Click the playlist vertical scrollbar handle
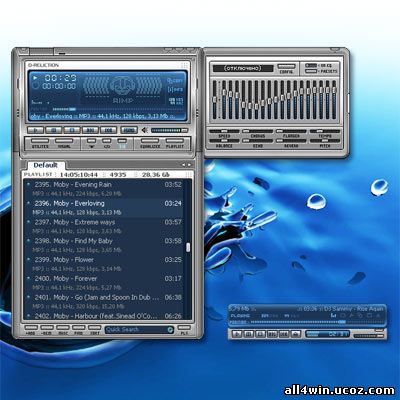Image resolution: width=400 pixels, height=400 pixels. click(188, 247)
